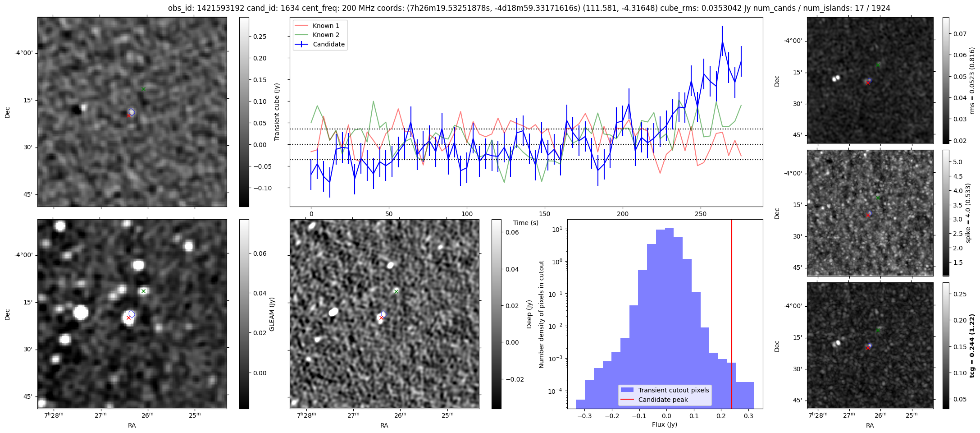Click the Transient cutout pixels legend swatch
The image size is (980, 433).
pos(627,390)
